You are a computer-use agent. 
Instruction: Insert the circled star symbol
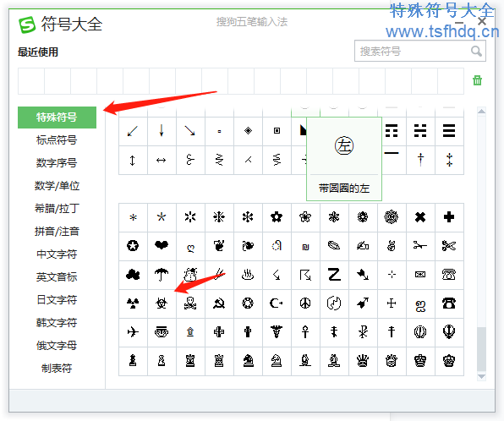coord(133,246)
